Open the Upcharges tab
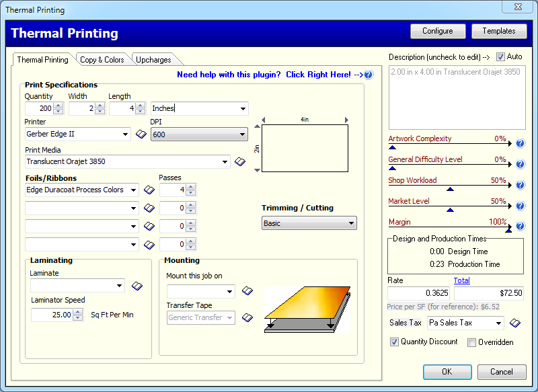This screenshot has height=392, width=538. (x=153, y=60)
